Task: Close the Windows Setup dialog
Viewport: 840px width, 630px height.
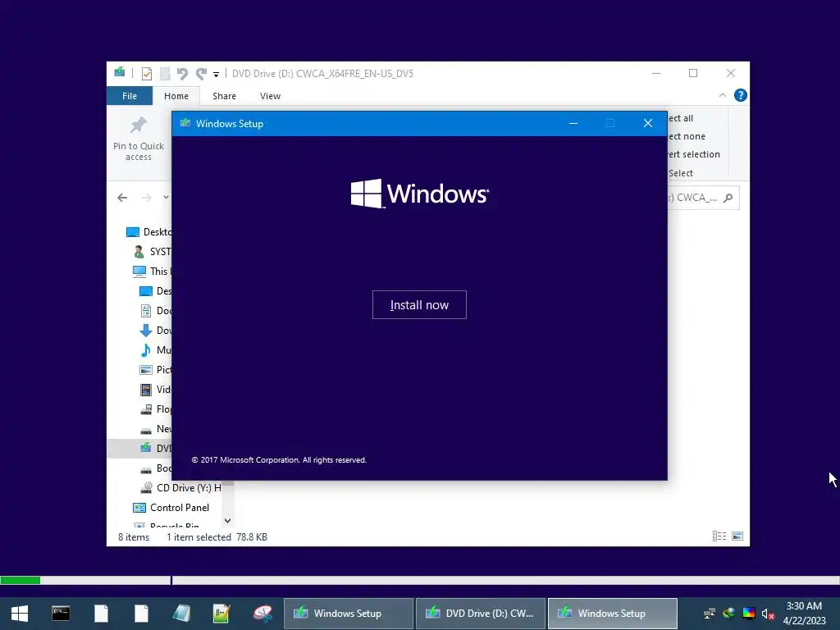Action: pos(648,123)
